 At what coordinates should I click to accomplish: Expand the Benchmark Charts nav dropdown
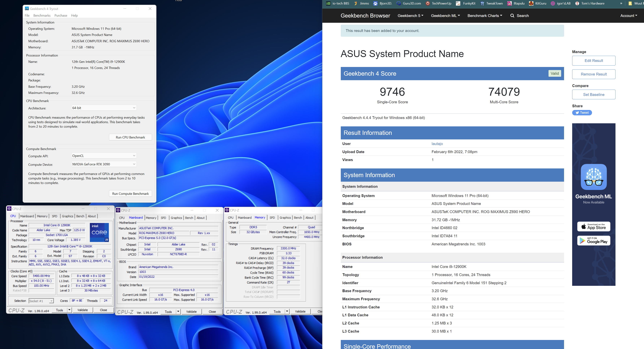pos(485,16)
